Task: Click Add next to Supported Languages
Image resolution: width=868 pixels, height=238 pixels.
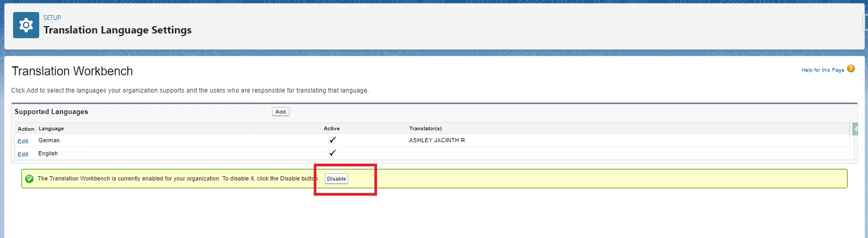Action: [x=281, y=112]
